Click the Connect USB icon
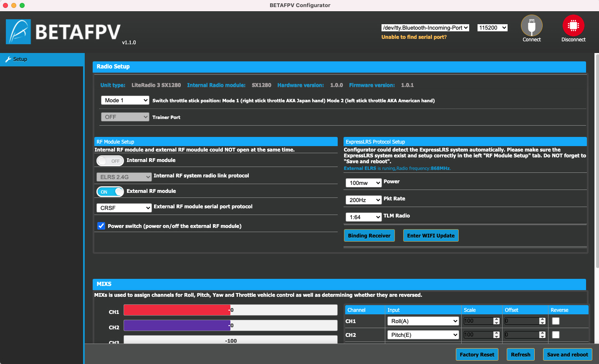 531,25
